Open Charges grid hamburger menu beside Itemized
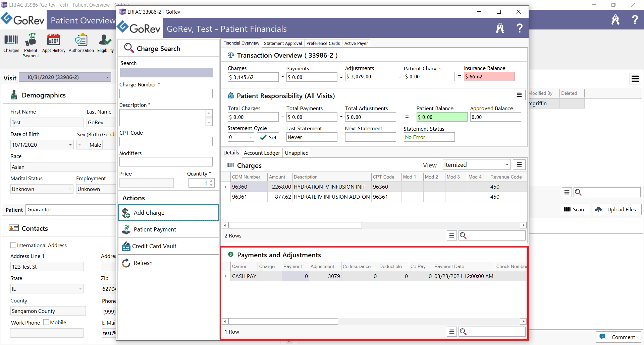The image size is (644, 345). (519, 164)
